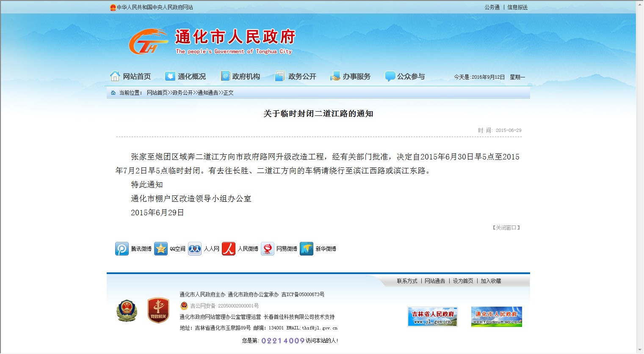
Task: Select 公众参与 in the main navigation
Action: coord(405,77)
